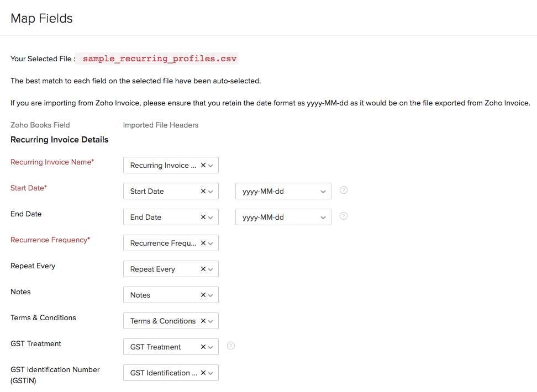Clear the GST Identification Number mapping

[203, 373]
